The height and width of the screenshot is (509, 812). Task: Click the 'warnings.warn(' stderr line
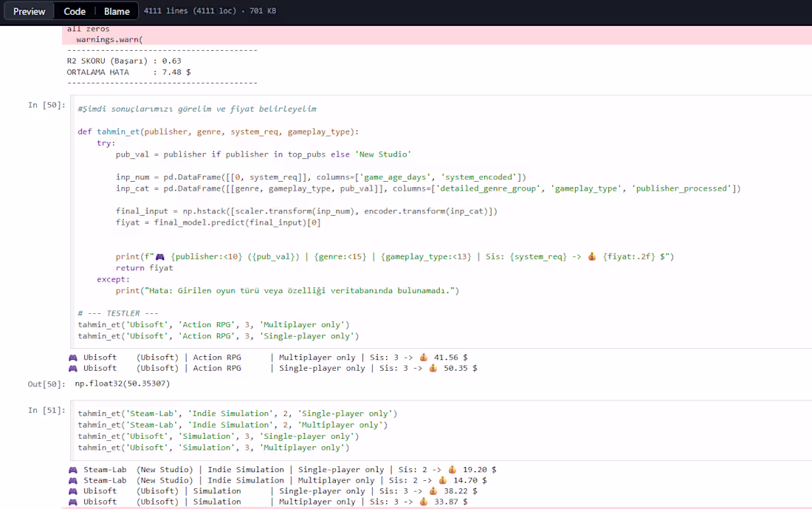click(109, 39)
